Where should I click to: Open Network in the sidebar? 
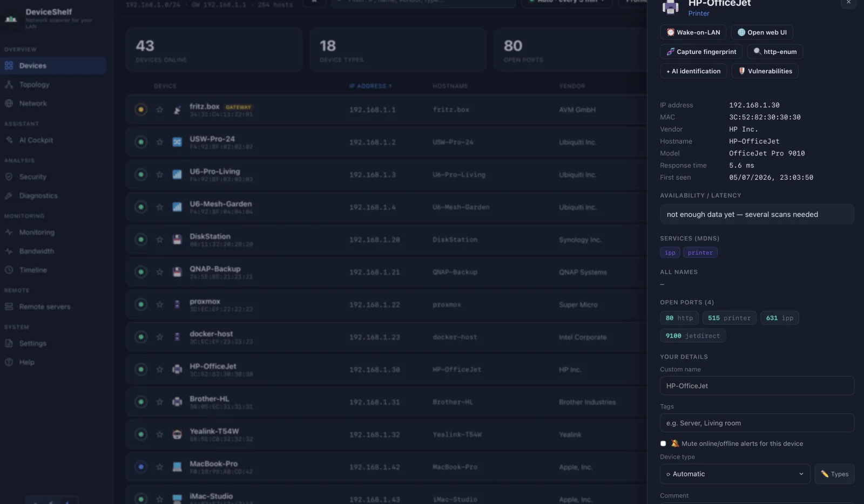tap(53, 104)
